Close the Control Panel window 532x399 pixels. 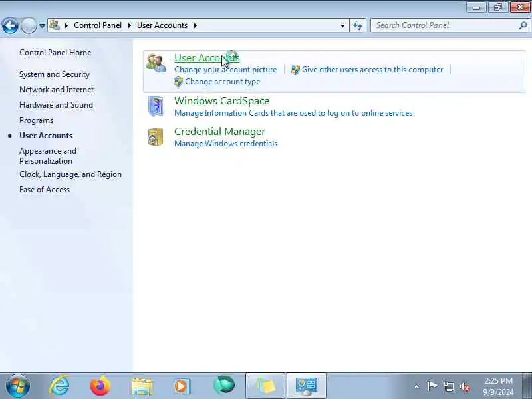pos(520,7)
